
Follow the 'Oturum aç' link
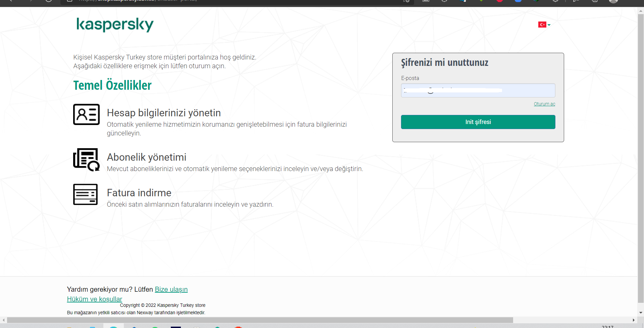point(544,104)
